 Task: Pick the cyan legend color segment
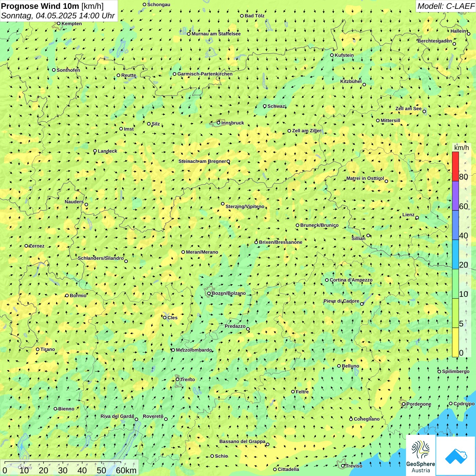pos(455,255)
